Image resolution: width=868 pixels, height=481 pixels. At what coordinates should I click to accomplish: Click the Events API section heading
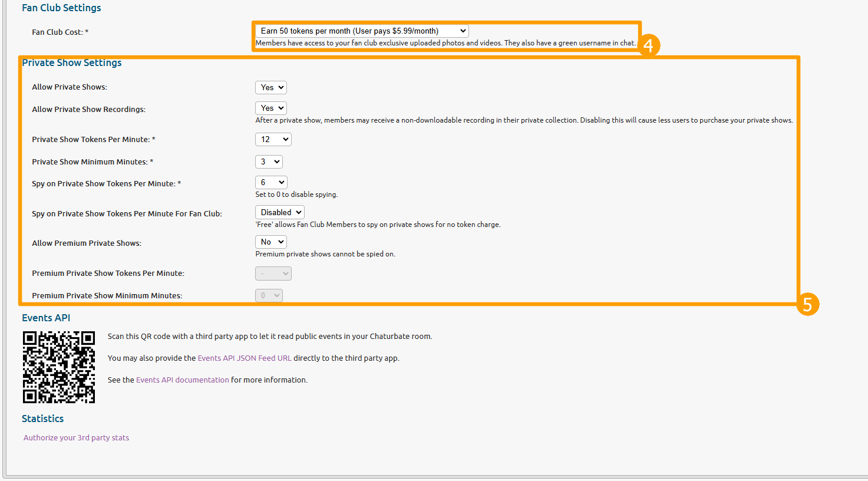coord(46,318)
